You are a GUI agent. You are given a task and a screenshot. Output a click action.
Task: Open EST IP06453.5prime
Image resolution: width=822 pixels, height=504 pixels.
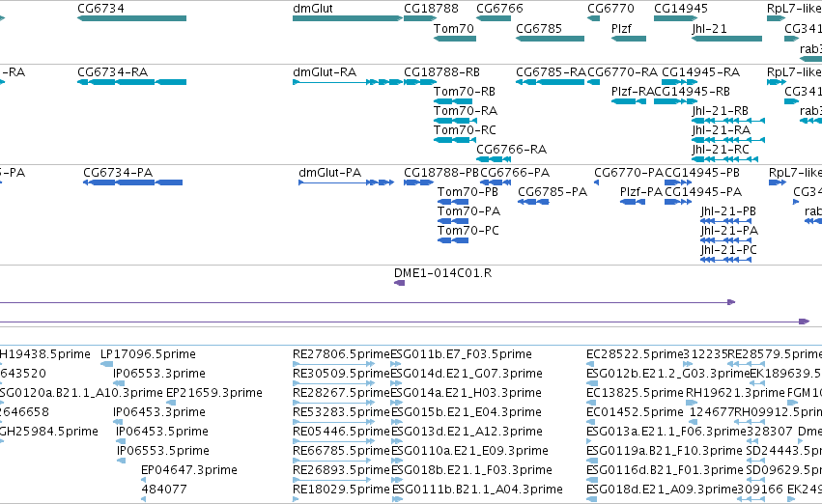click(x=162, y=433)
